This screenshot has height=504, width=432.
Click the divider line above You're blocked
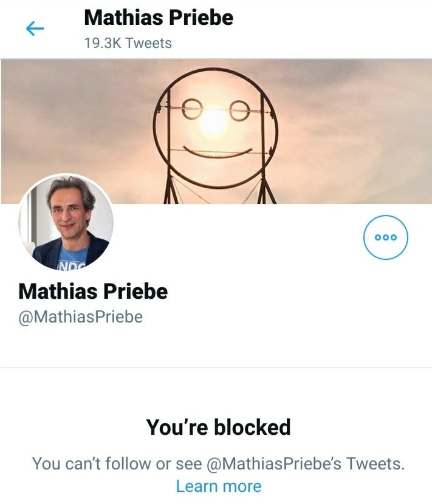[x=216, y=367]
